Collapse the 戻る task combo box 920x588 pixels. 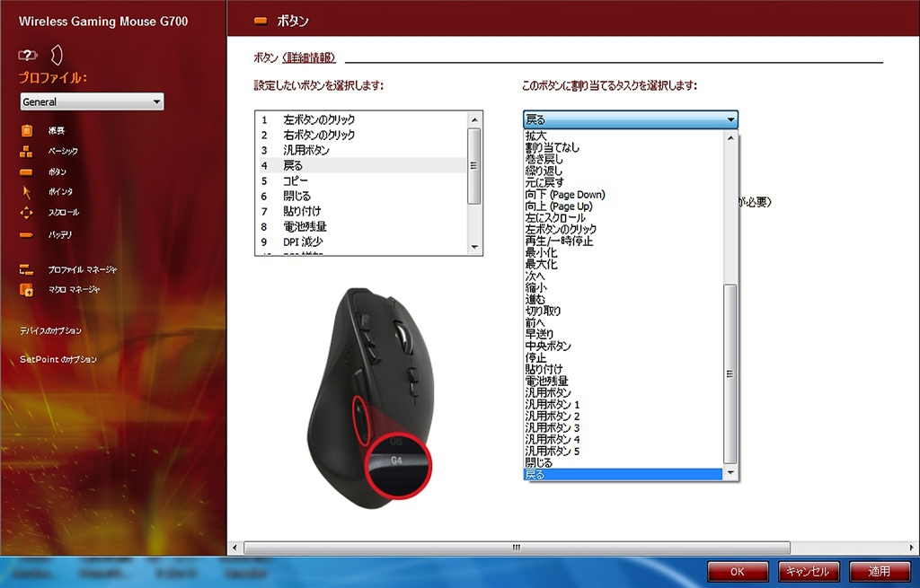tap(630, 119)
